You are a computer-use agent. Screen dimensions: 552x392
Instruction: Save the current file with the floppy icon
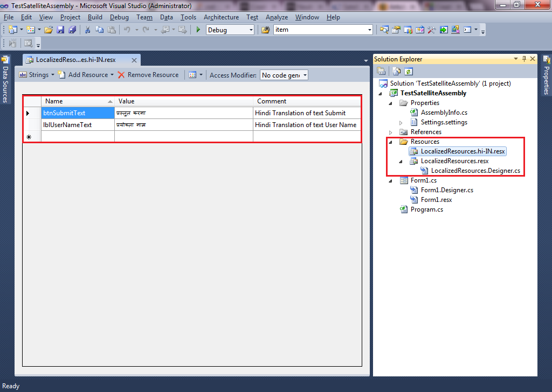point(60,30)
